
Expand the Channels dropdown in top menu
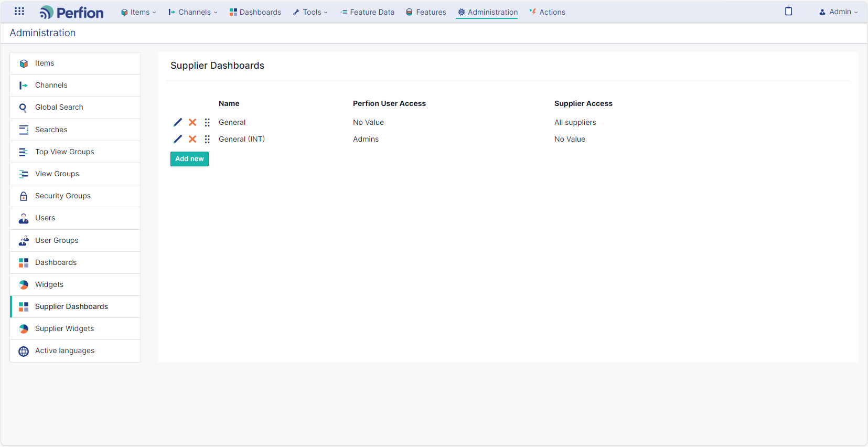(x=192, y=12)
